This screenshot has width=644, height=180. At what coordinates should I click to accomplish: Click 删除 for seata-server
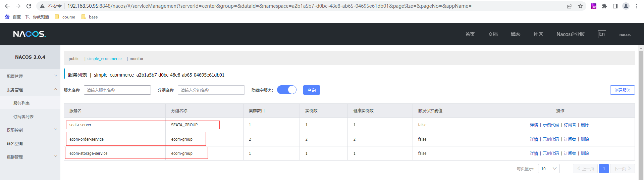click(585, 125)
